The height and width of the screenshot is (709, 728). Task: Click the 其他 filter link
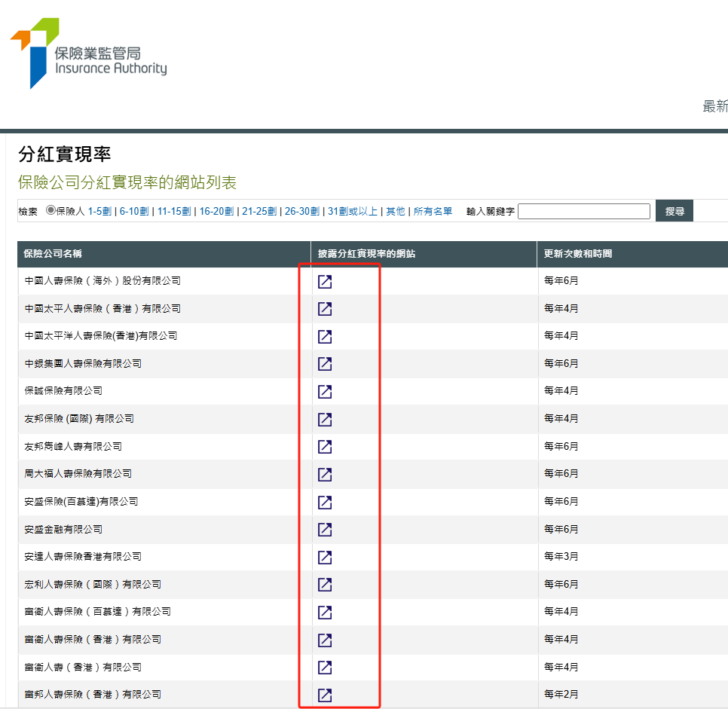[395, 212]
